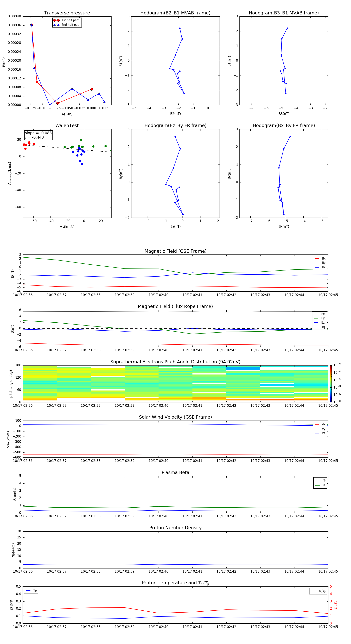Select the '2nd half path' legend entry
The width and height of the screenshot is (351, 644).
pyautogui.click(x=67, y=25)
